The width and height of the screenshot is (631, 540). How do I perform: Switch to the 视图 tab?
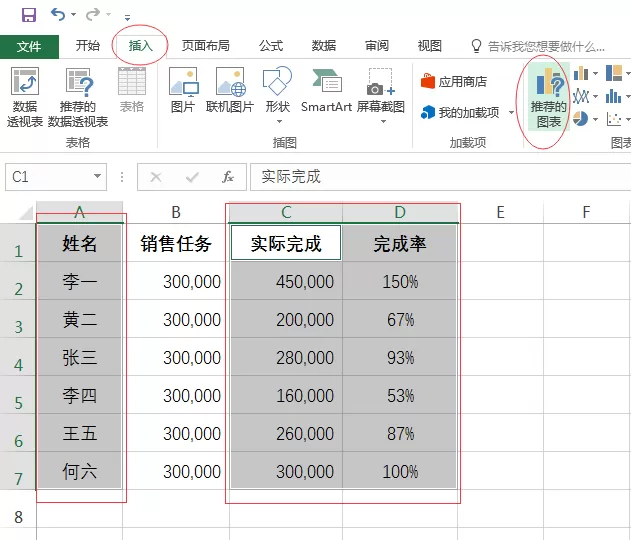point(429,45)
